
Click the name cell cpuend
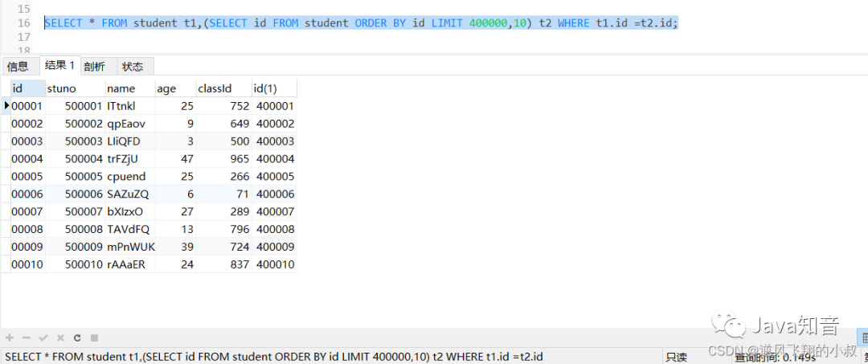[130, 177]
